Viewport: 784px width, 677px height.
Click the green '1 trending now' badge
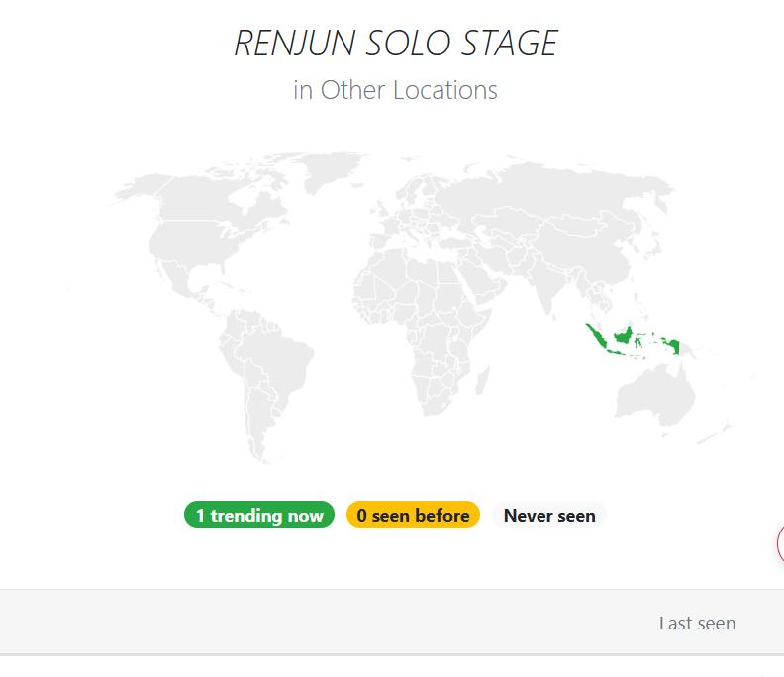click(x=259, y=515)
